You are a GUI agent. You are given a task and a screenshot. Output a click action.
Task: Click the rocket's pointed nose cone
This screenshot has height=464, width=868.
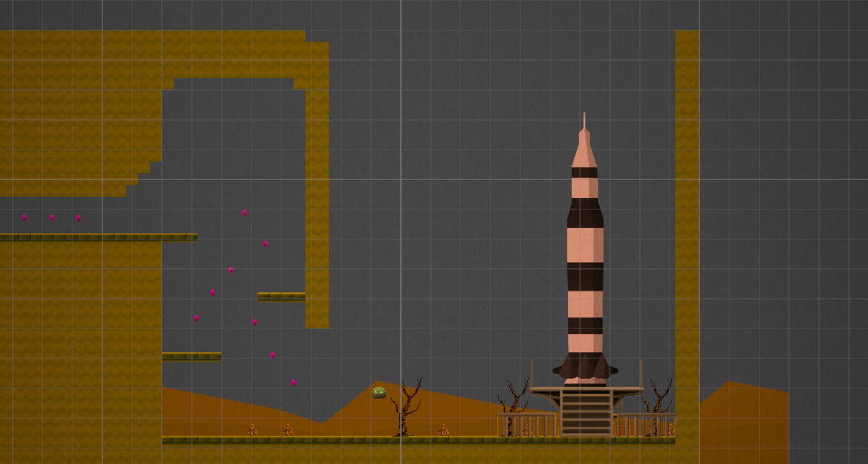pyautogui.click(x=584, y=141)
